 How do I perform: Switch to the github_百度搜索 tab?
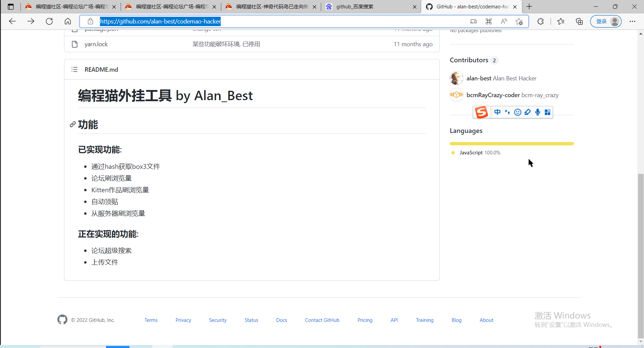(x=372, y=7)
